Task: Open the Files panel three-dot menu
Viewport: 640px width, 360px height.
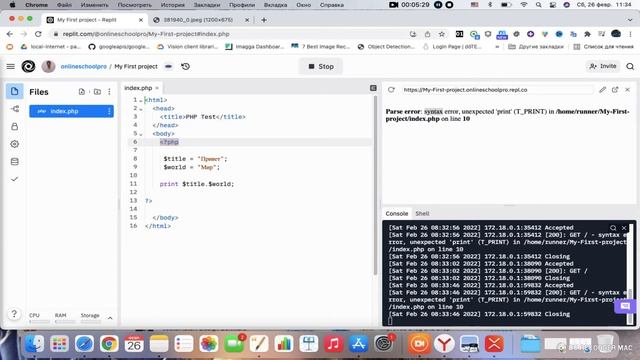Action: (109, 92)
